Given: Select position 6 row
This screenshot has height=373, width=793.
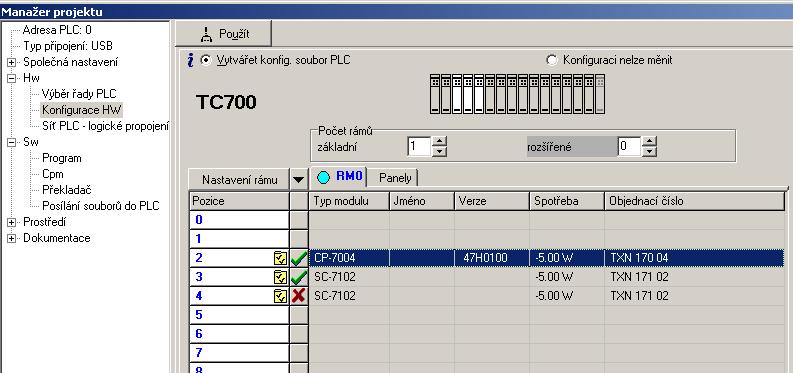Looking at the screenshot, I should click(x=239, y=334).
